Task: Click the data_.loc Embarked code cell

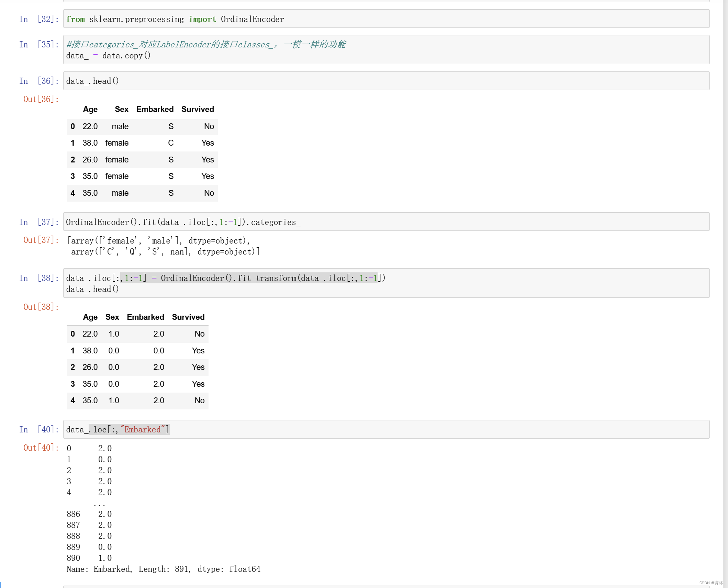Action: tap(386, 430)
